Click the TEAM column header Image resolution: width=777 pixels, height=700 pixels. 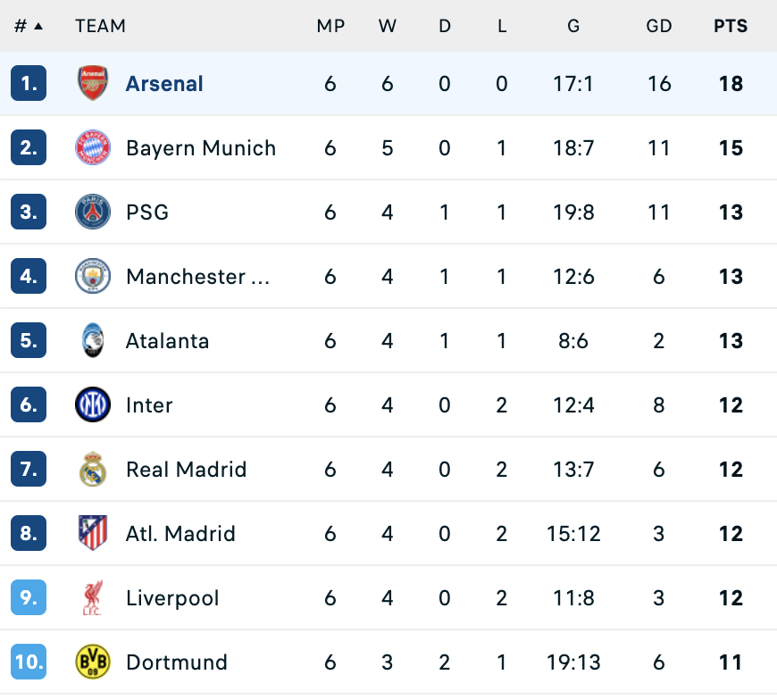click(100, 26)
